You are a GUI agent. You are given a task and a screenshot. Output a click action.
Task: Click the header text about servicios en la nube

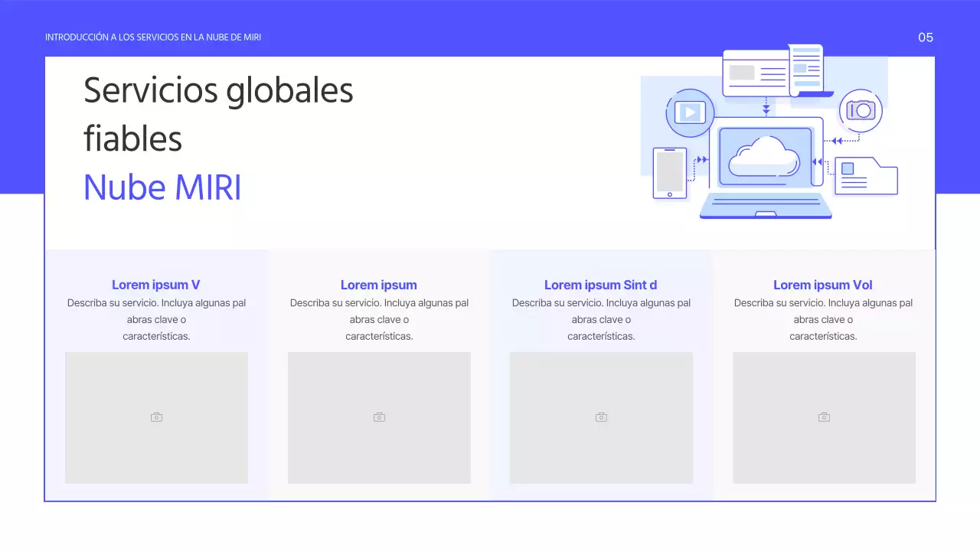[153, 36]
